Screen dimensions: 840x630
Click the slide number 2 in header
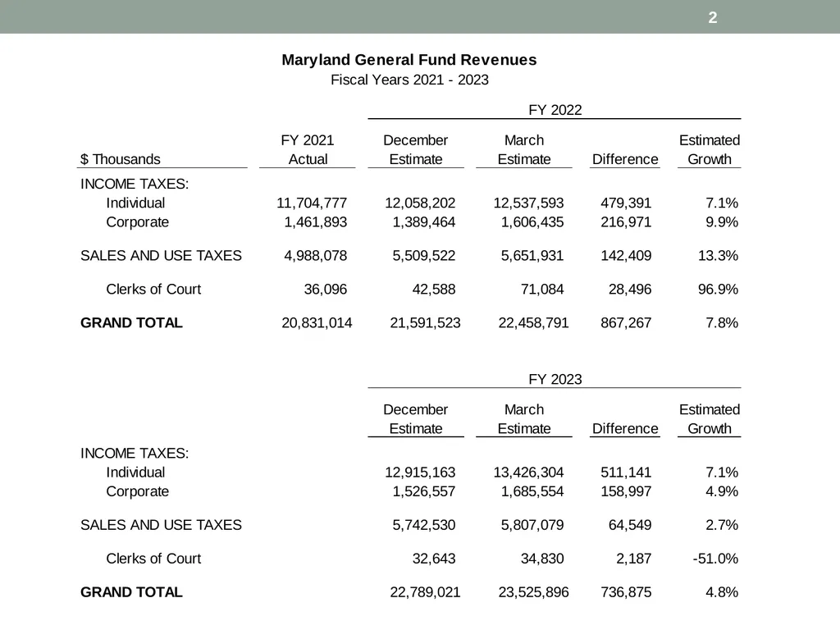click(x=713, y=18)
